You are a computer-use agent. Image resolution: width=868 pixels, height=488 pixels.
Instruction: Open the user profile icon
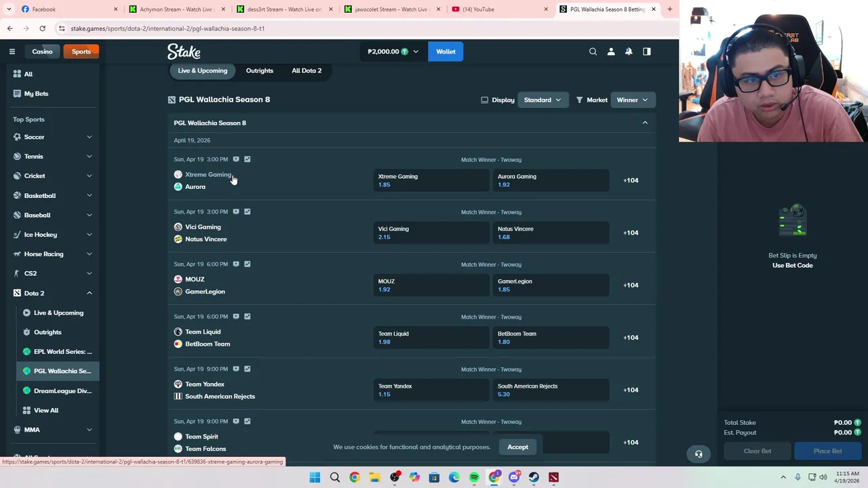pyautogui.click(x=611, y=52)
